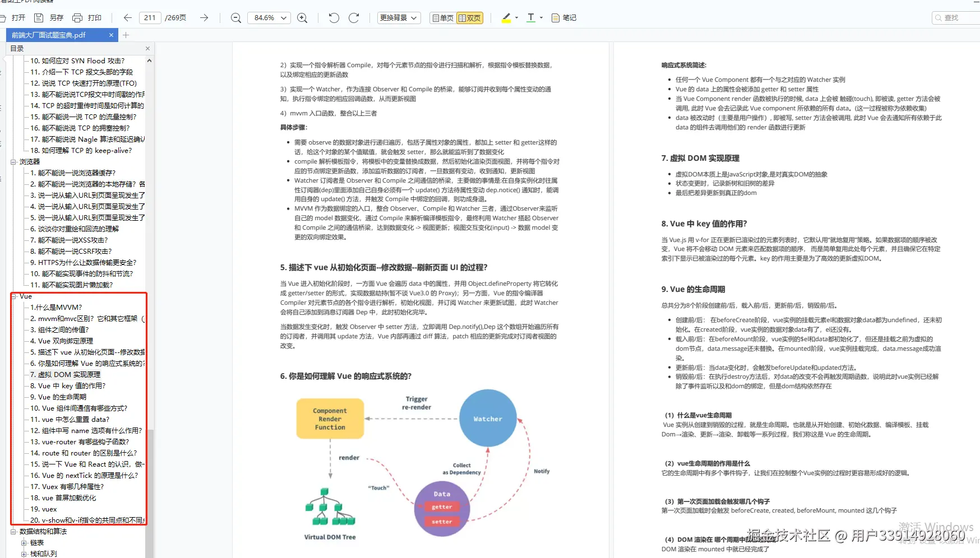
Task: Click the outline panel scrollbar thumb
Action: pyautogui.click(x=149, y=493)
